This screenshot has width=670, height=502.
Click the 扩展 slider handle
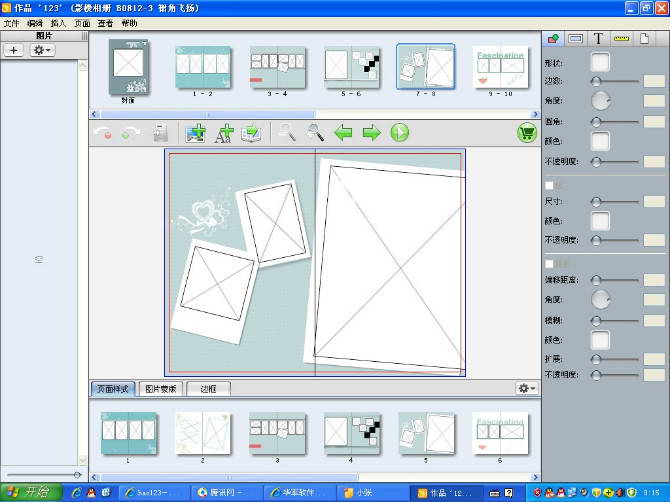[596, 359]
